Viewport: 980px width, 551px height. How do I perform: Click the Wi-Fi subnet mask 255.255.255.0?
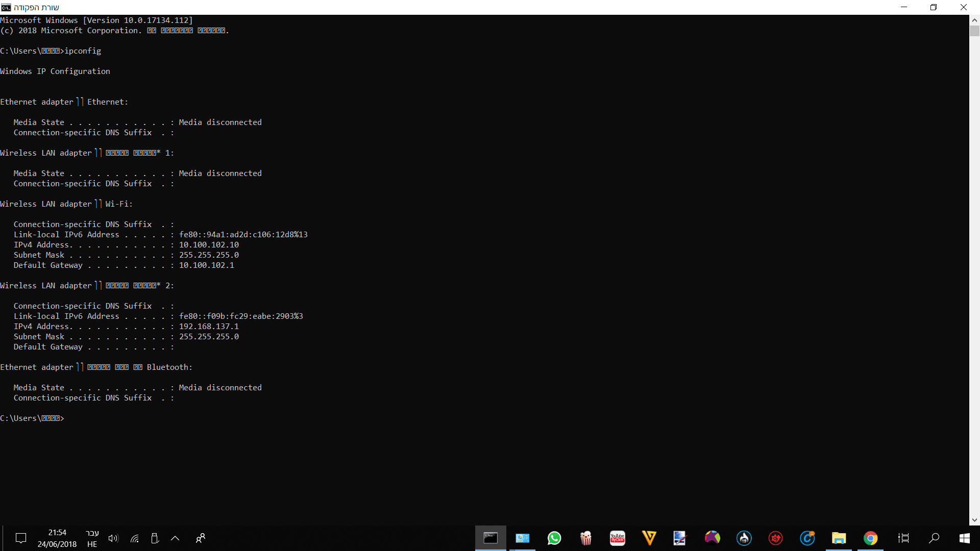point(209,255)
